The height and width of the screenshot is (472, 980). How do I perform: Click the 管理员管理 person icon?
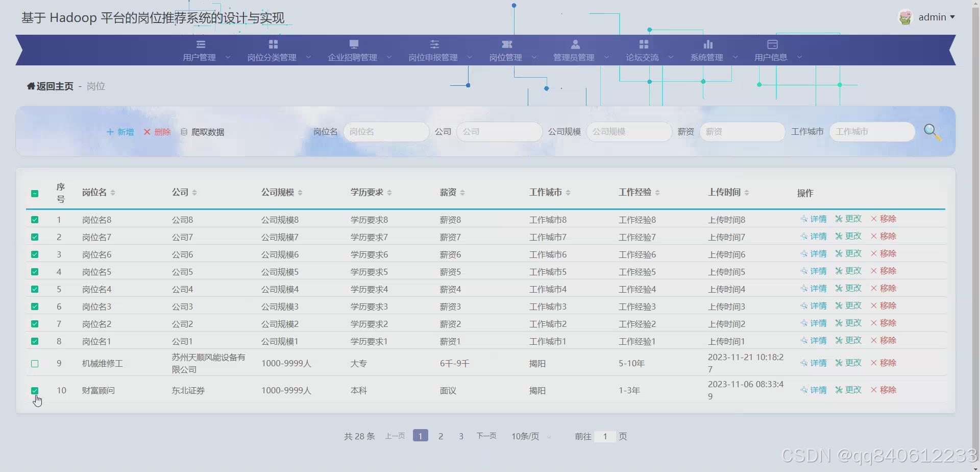575,44
